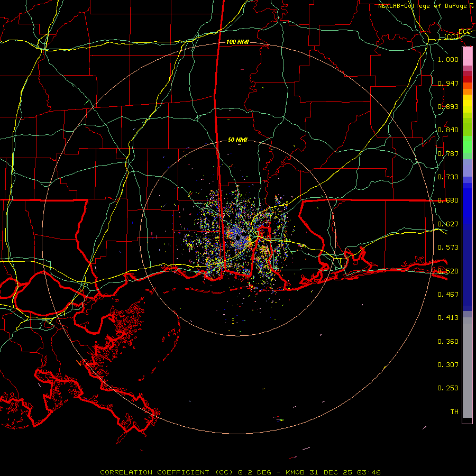Viewport: 476px width, 476px height.
Task: Pick the red segment of the color bar
Action: coord(467,79)
